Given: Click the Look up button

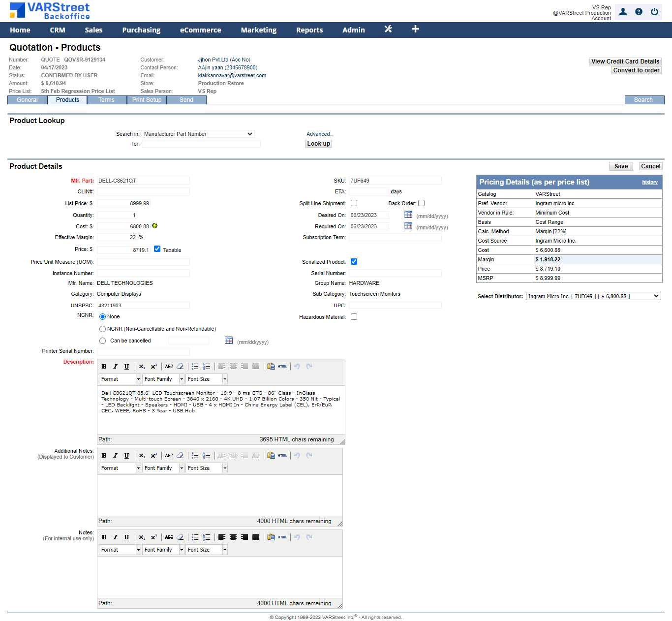Looking at the screenshot, I should coord(318,144).
